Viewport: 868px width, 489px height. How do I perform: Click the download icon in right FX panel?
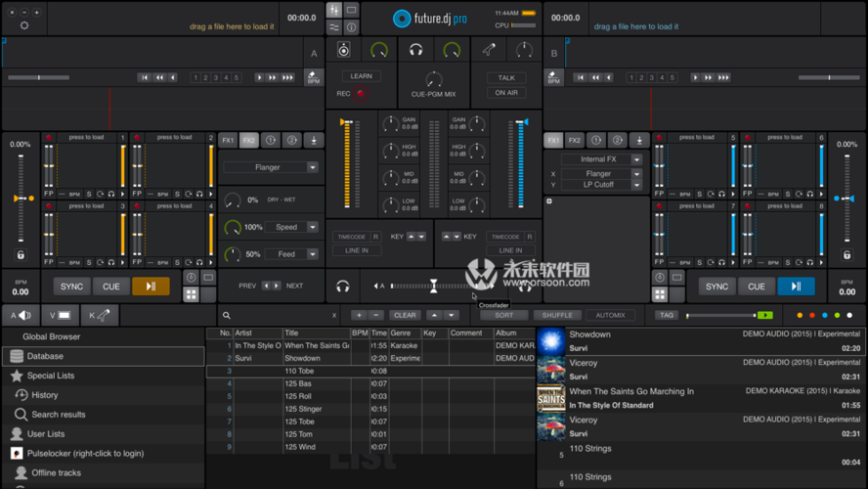[x=639, y=140]
